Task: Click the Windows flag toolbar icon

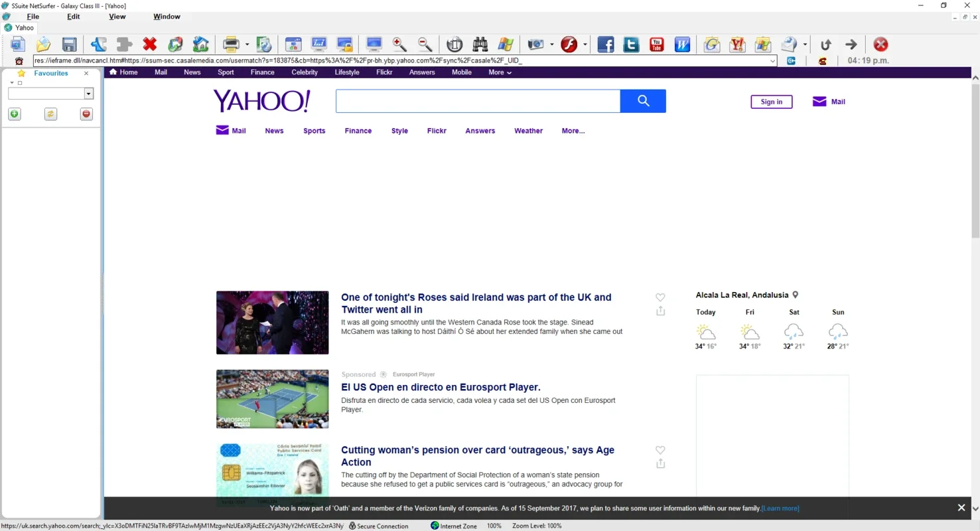Action: pos(506,44)
